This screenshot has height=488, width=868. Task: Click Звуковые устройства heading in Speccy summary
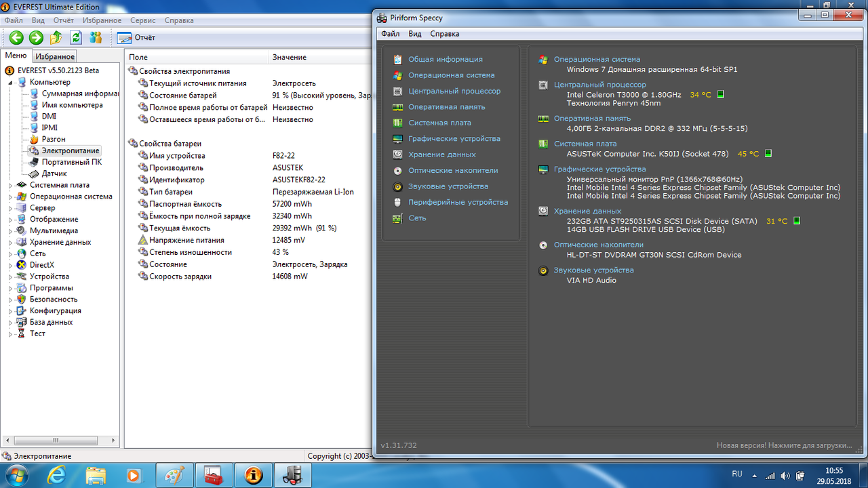coord(594,270)
